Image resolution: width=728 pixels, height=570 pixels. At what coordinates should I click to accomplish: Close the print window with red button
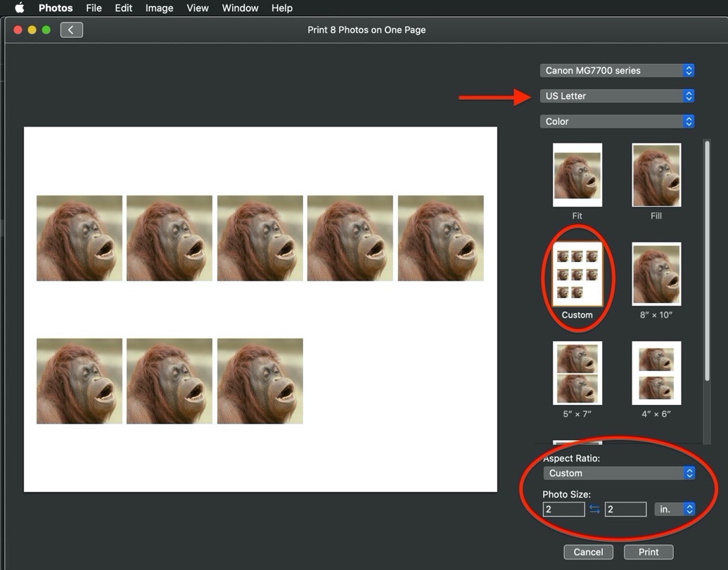(x=18, y=30)
